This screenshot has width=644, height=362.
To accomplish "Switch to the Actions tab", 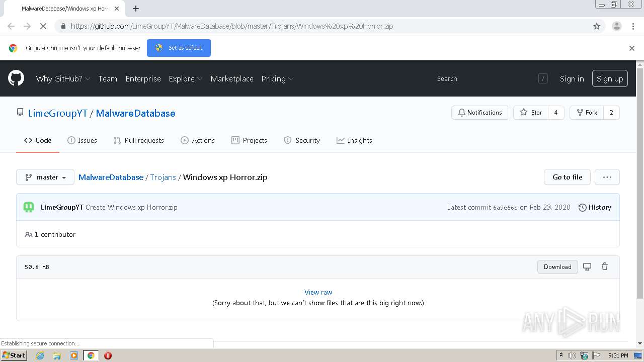I will [198, 140].
